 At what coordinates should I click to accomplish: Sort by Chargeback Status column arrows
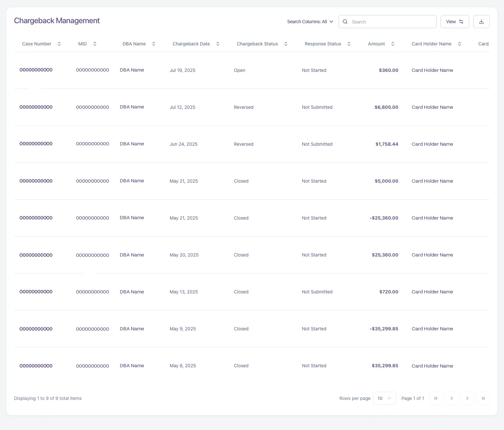286,44
